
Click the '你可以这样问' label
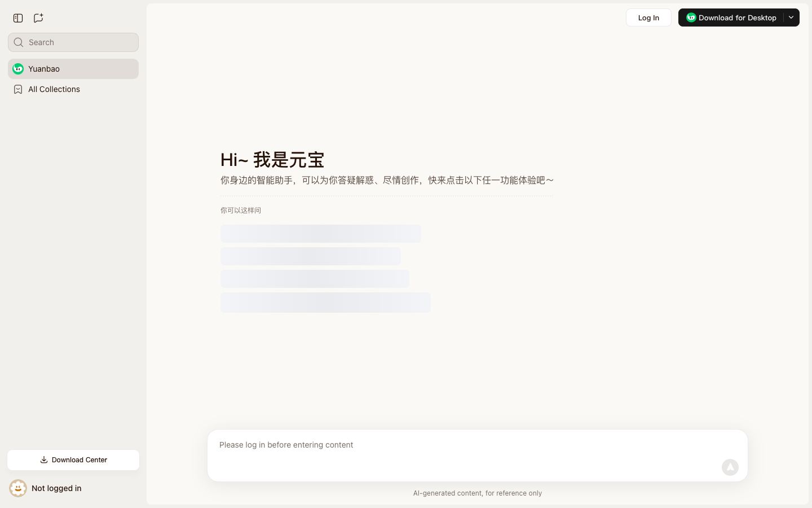point(241,211)
